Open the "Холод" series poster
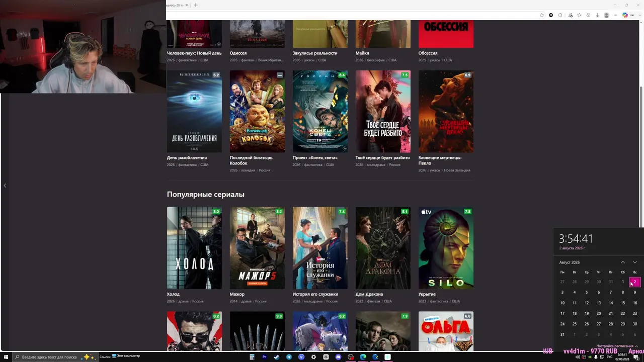The image size is (644, 362). click(194, 248)
